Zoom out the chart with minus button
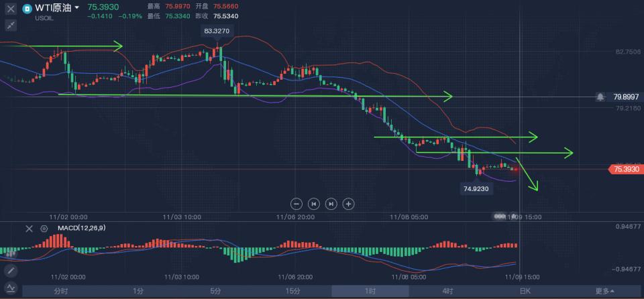 click(297, 204)
